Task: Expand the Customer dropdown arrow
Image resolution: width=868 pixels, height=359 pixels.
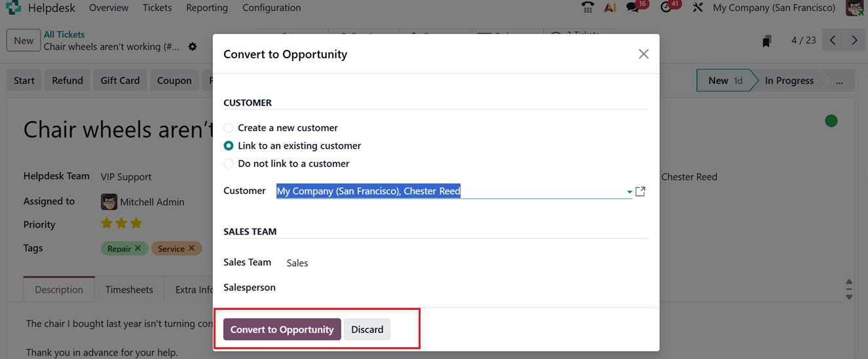Action: pyautogui.click(x=630, y=192)
